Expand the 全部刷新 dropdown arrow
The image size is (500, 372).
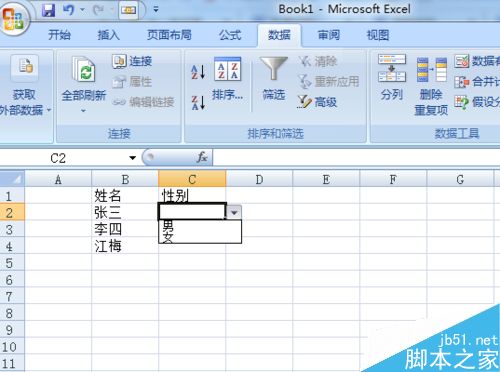(83, 110)
